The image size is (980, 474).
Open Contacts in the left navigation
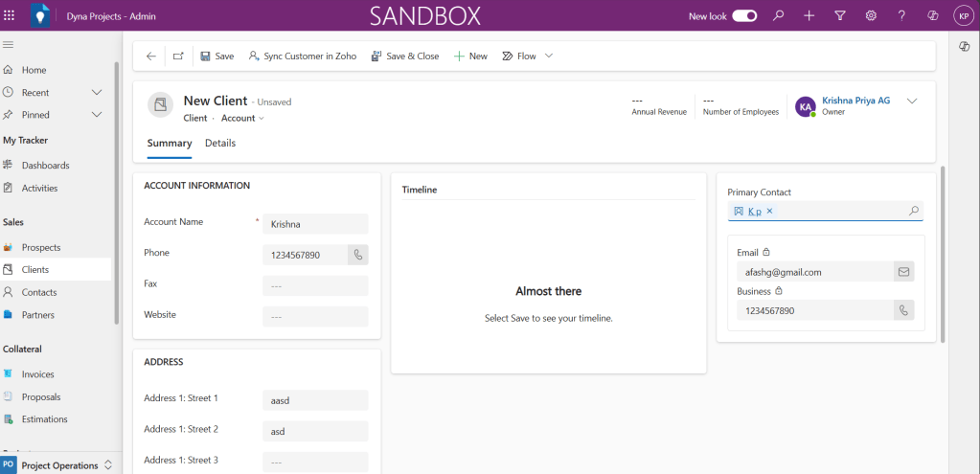click(39, 292)
